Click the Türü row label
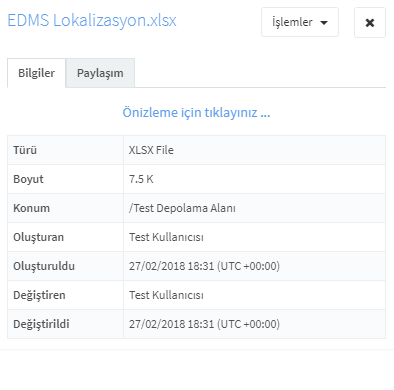 [x=25, y=150]
